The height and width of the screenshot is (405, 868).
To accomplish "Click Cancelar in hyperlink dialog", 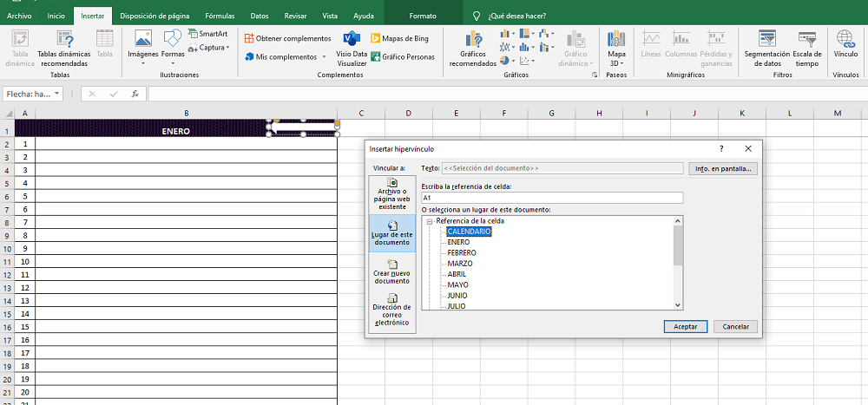I will (x=736, y=327).
